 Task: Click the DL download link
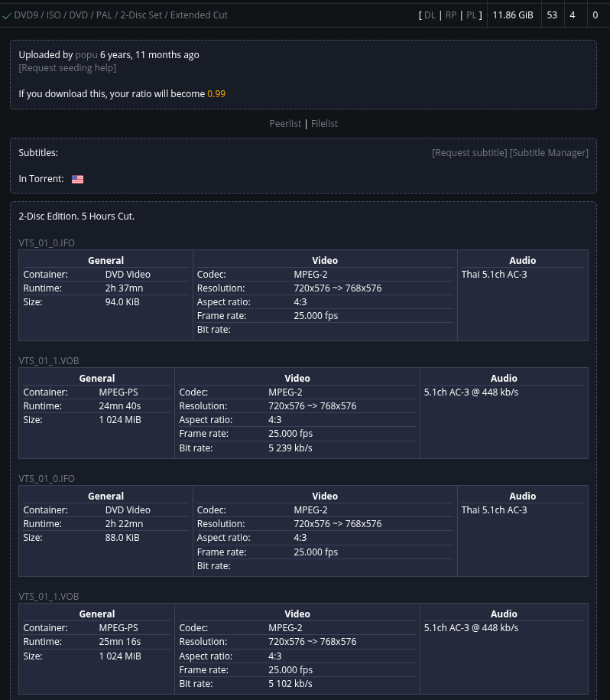[430, 15]
